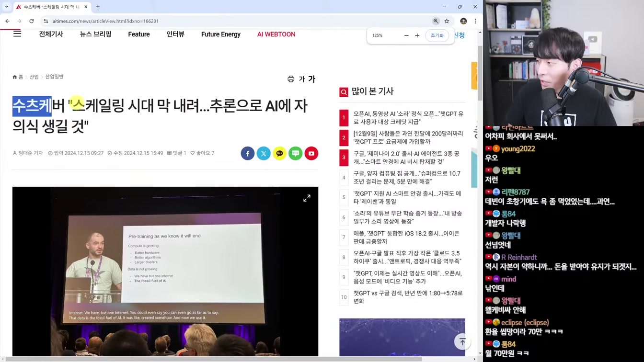Click the 입력 2024.12.15 09:27 timestamp

76,153
